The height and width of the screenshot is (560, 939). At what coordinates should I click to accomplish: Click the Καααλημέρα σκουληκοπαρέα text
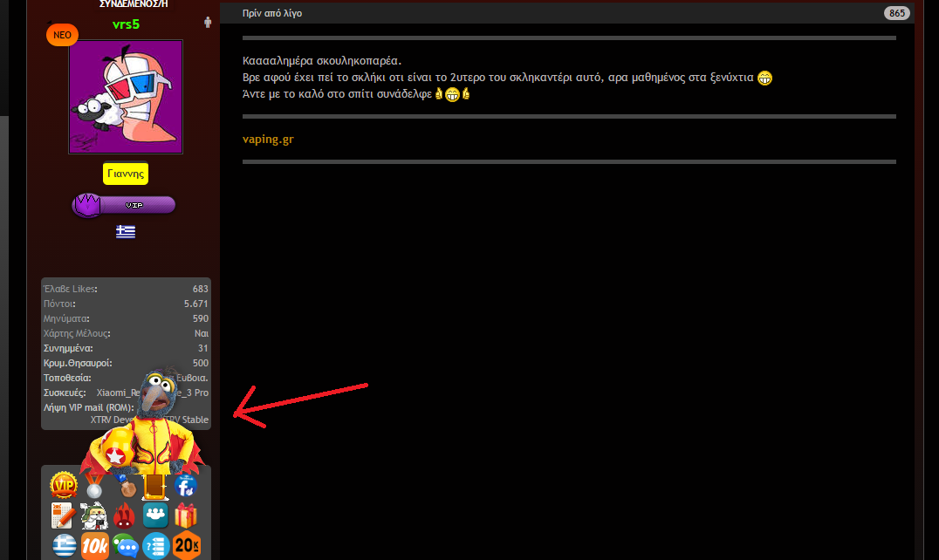[322, 60]
